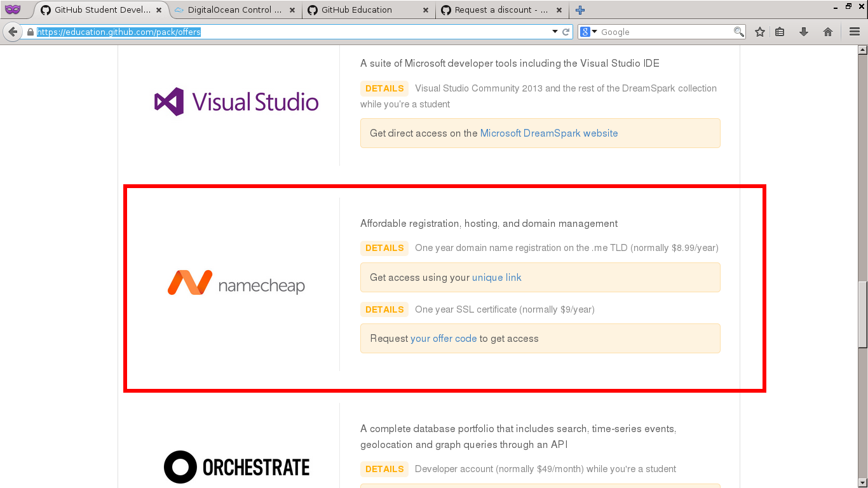This screenshot has width=868, height=488.
Task: Click inside the Google search field
Action: click(664, 32)
